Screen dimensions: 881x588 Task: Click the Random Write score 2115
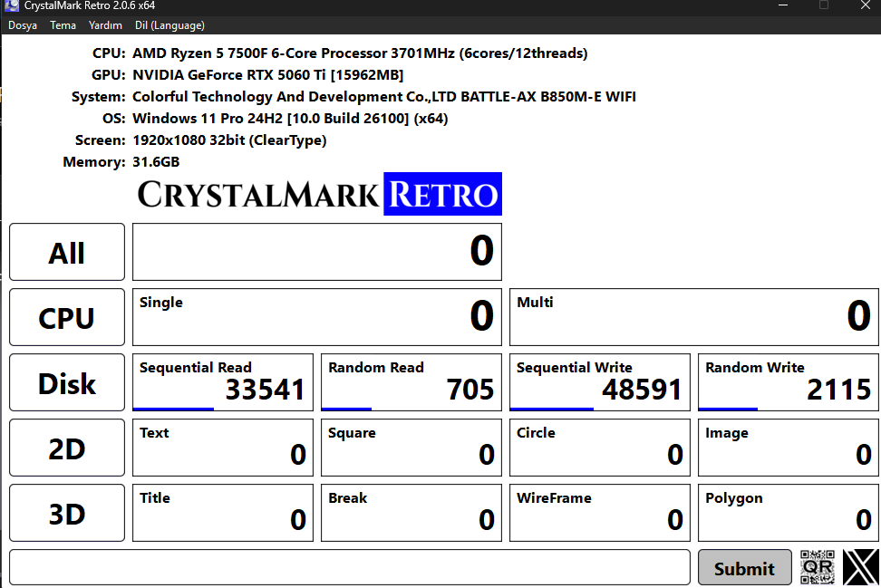click(839, 390)
